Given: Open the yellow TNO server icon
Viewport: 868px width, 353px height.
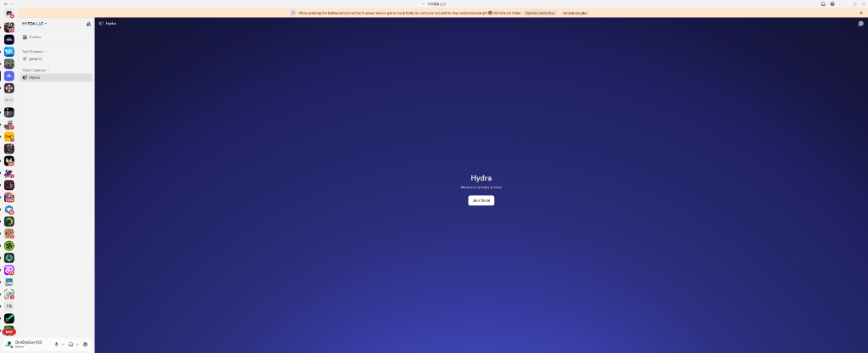Looking at the screenshot, I should tap(8, 137).
